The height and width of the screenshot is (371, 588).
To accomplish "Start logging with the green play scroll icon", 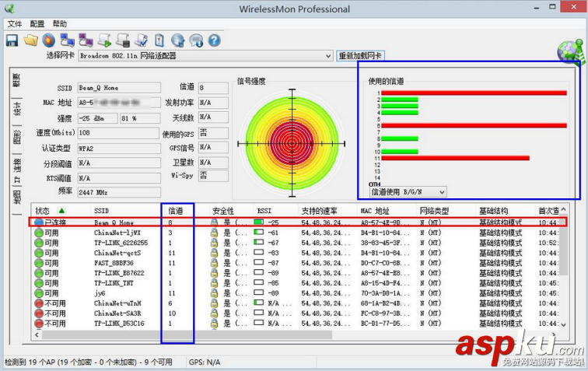I will tap(104, 40).
